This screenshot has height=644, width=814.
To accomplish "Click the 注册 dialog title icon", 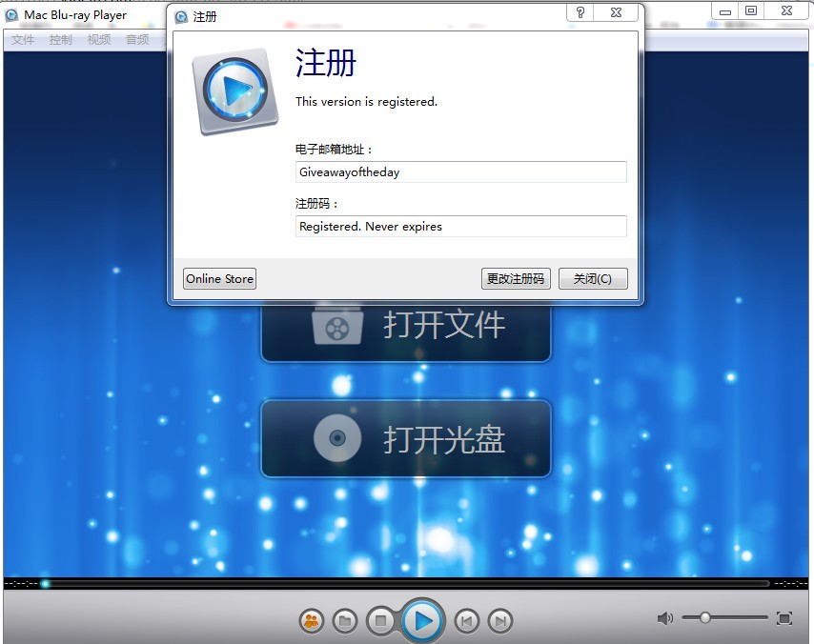I will point(181,17).
